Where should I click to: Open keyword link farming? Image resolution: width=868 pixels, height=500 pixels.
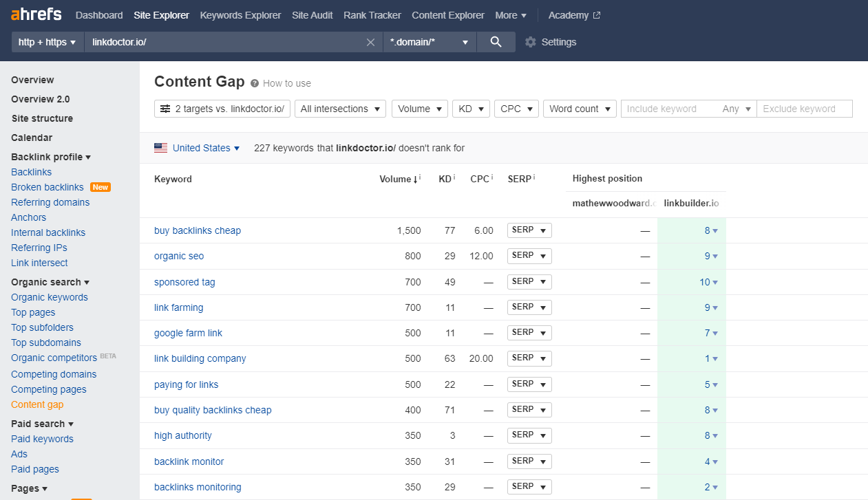coord(179,307)
